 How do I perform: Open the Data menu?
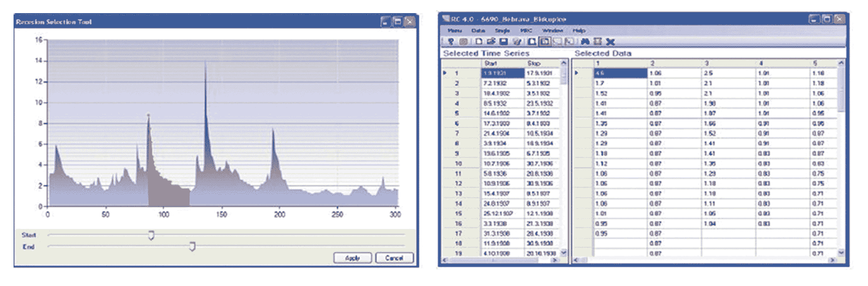(478, 31)
